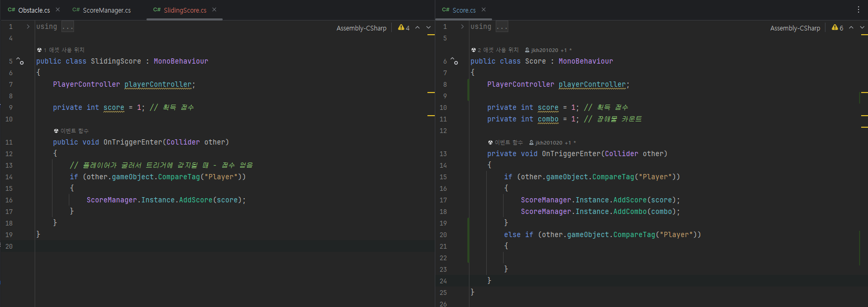Viewport: 868px width, 307px height.
Task: Close the SlidingScore.cs tab
Action: [x=214, y=10]
